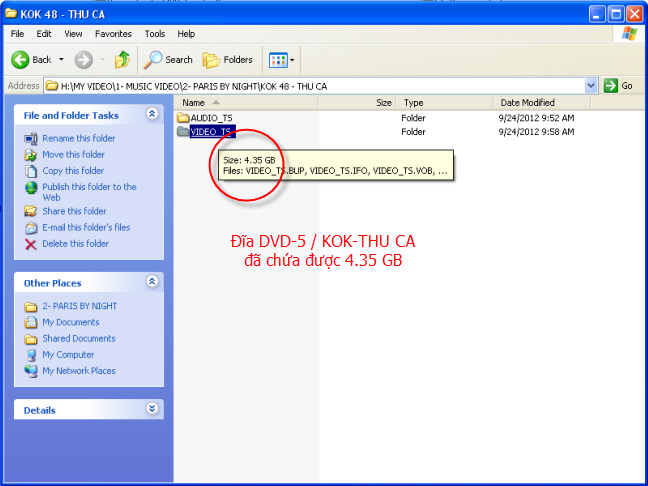Minimize the KOK 48 - THU CA window
Image resolution: width=648 pixels, height=486 pixels.
click(x=597, y=14)
